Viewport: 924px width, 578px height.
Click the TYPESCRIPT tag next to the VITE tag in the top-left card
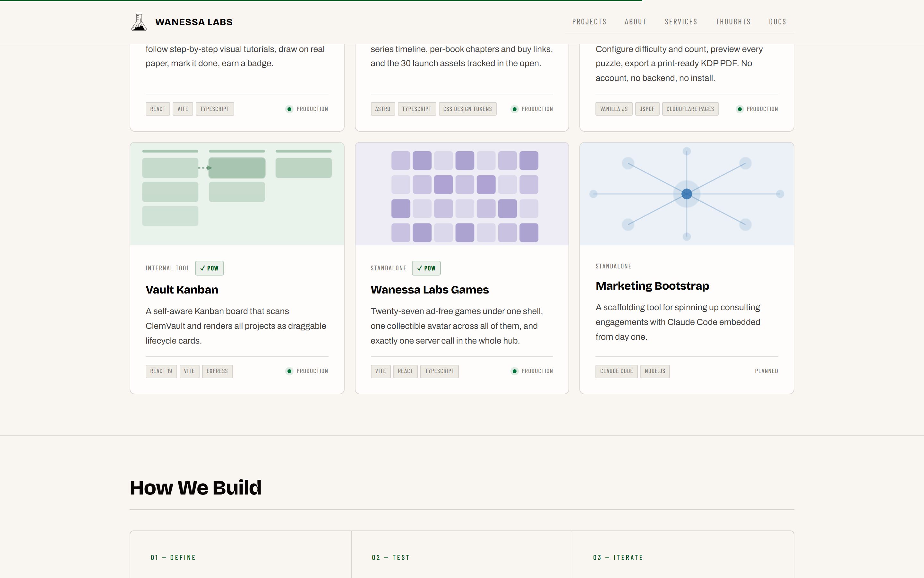click(x=215, y=109)
